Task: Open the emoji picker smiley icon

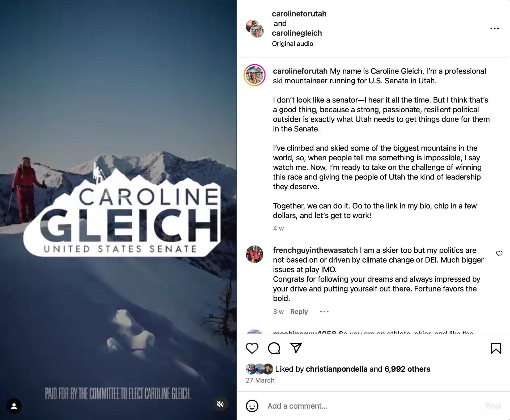Action: point(252,406)
